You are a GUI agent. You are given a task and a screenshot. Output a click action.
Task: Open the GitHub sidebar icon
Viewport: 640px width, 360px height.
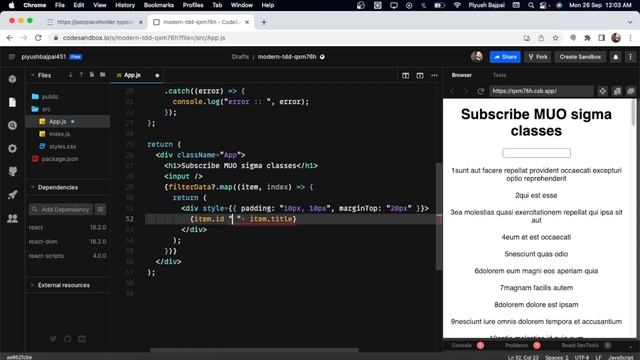12,171
